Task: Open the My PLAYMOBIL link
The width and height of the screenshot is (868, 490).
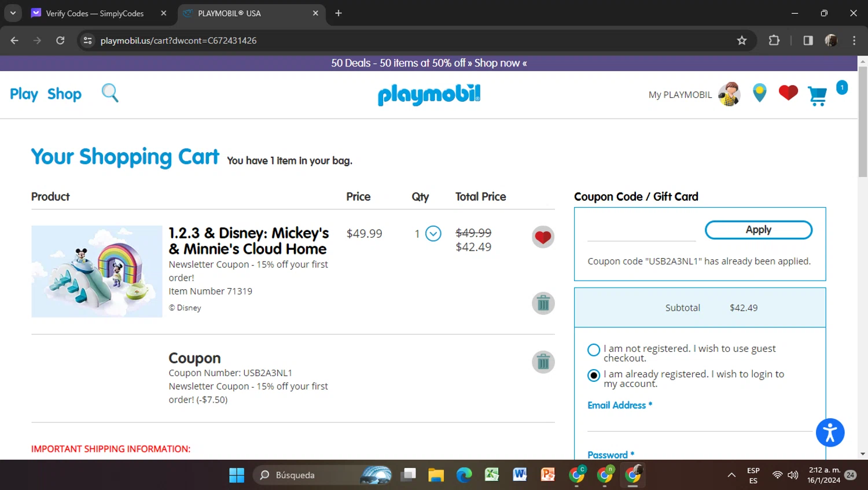Action: pos(680,95)
